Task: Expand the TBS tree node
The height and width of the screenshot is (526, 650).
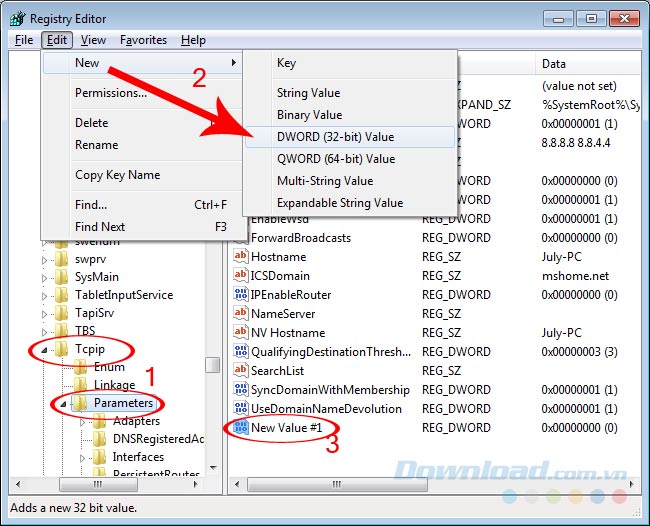Action: (x=44, y=332)
